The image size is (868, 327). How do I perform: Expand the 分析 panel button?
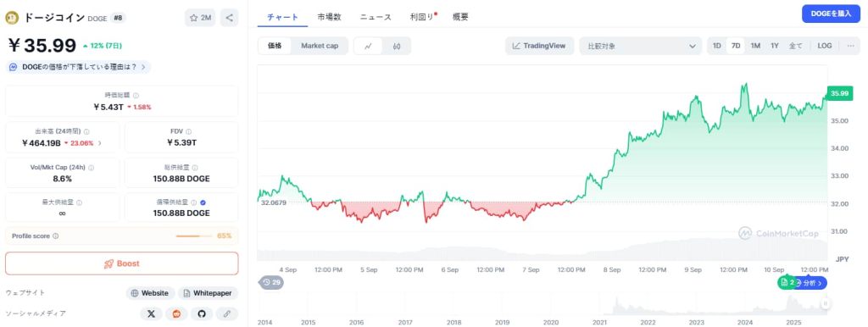812,283
